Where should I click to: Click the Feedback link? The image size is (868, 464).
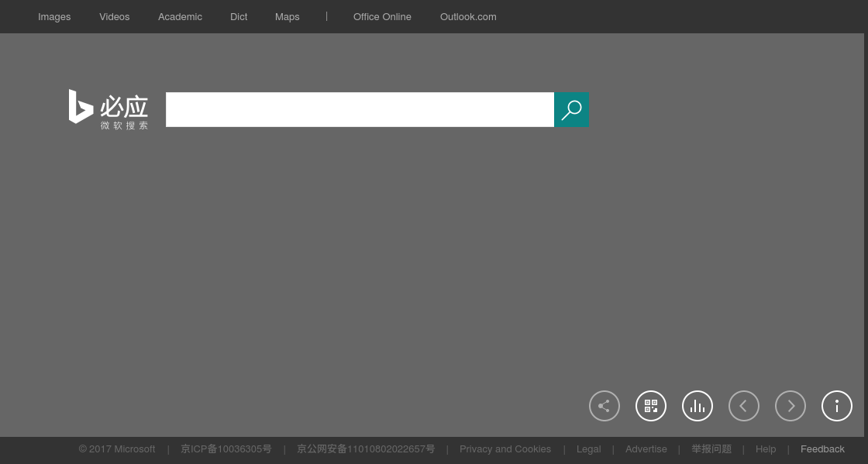822,449
